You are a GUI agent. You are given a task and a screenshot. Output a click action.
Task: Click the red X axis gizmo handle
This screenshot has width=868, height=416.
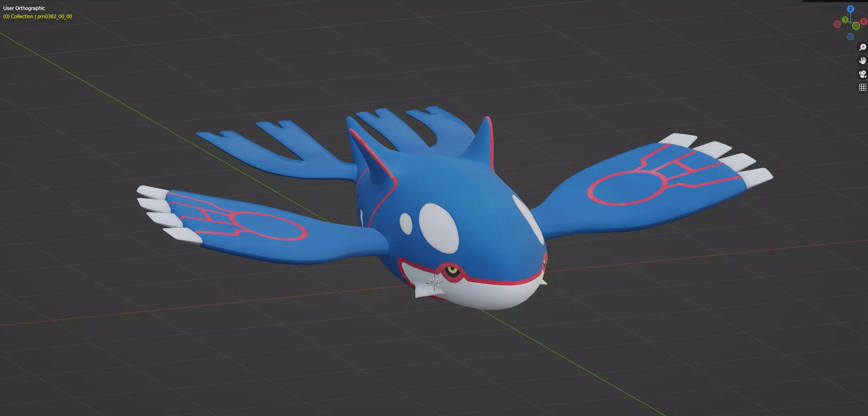pos(863,21)
